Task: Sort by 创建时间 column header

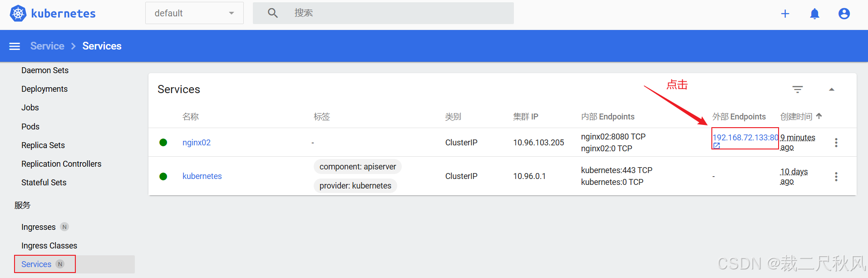Action: tap(796, 117)
